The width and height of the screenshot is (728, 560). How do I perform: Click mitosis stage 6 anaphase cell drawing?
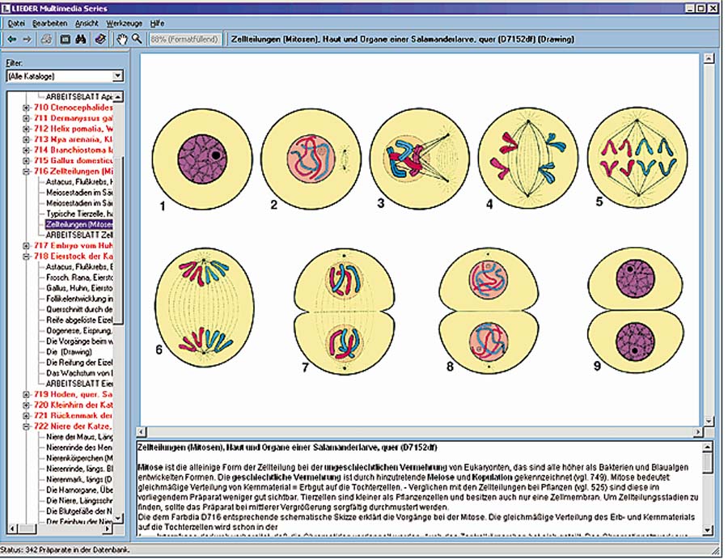205,307
